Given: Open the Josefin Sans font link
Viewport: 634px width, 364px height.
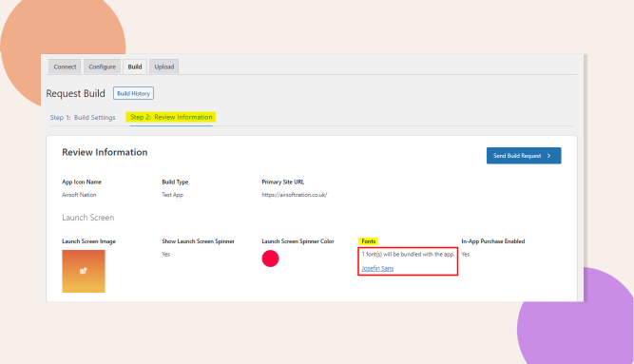Looking at the screenshot, I should point(377,268).
